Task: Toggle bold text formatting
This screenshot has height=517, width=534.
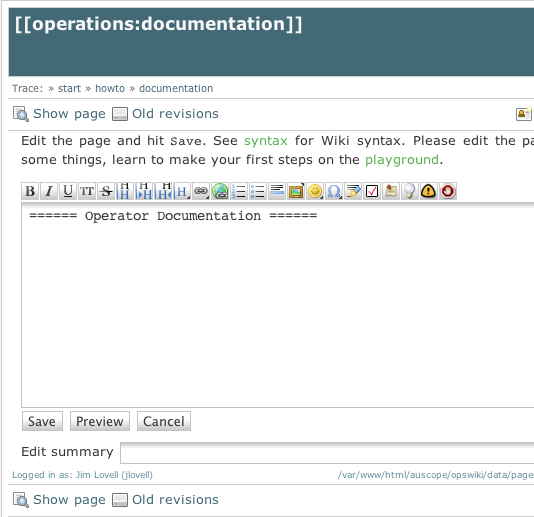Action: coord(30,191)
